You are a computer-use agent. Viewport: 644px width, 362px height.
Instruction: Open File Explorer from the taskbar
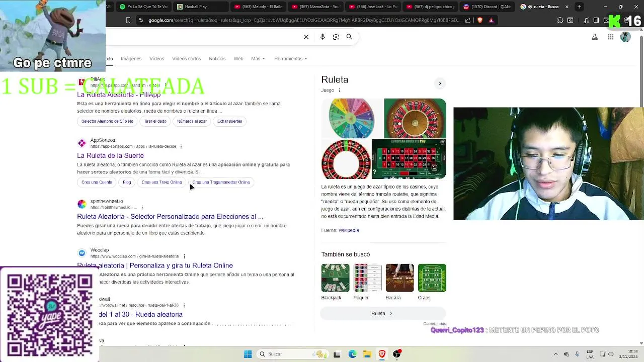(367, 354)
